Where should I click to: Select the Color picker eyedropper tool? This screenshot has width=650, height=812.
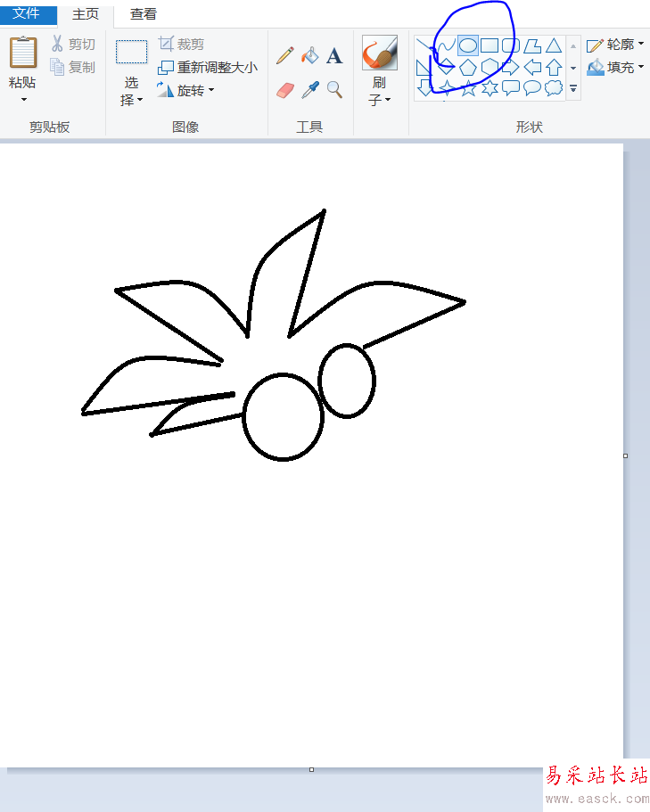click(x=309, y=90)
